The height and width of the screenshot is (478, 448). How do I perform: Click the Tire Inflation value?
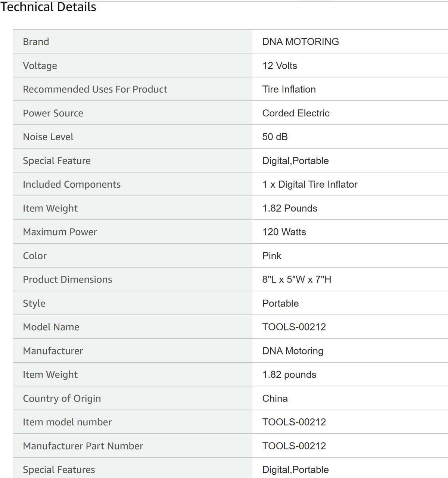tap(289, 89)
